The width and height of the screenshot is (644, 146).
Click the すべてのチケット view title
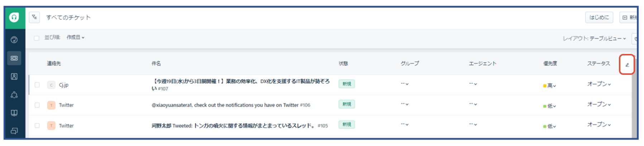[68, 17]
